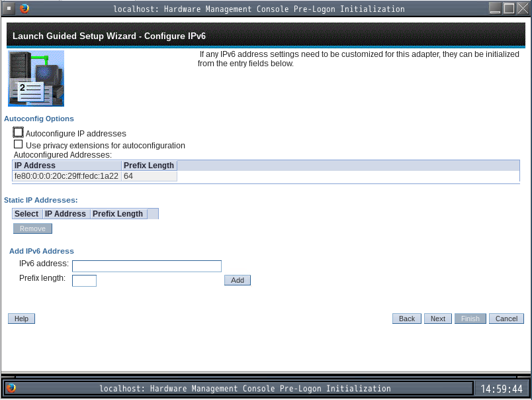Click the autoconfigured Prefix Length column header
The height and width of the screenshot is (400, 532).
click(x=150, y=166)
